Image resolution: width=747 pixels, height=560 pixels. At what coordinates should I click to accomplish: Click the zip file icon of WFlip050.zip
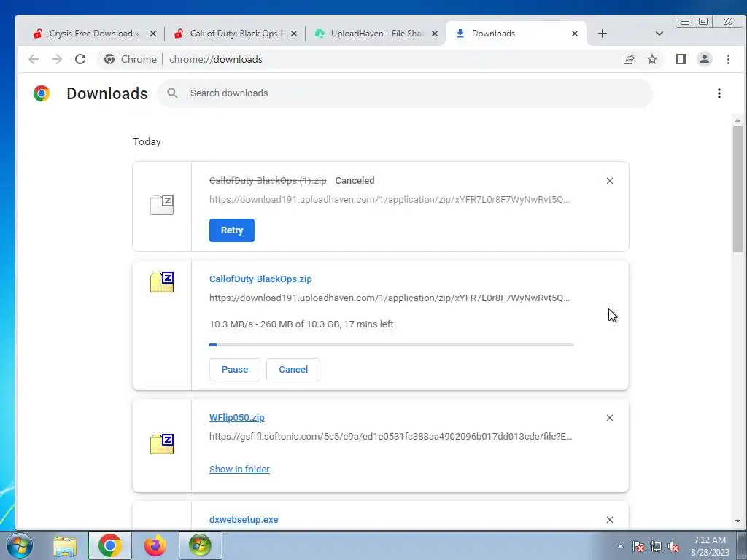[162, 444]
